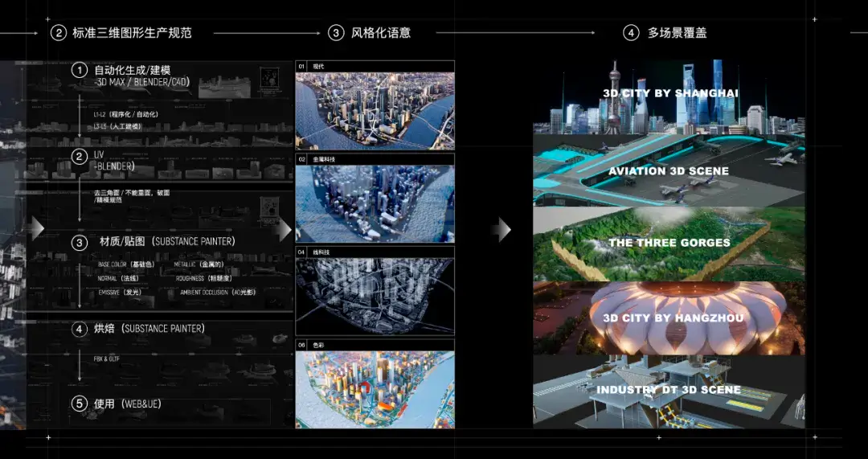Click 'AMBIENT OCCLUSION (AO光影)' label

click(218, 292)
